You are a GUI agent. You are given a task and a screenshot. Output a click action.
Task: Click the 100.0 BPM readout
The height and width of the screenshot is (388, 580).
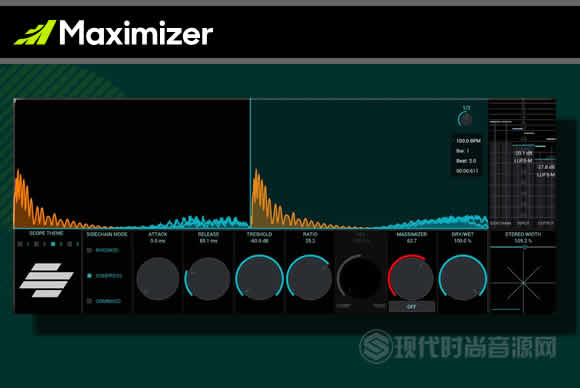click(x=468, y=141)
